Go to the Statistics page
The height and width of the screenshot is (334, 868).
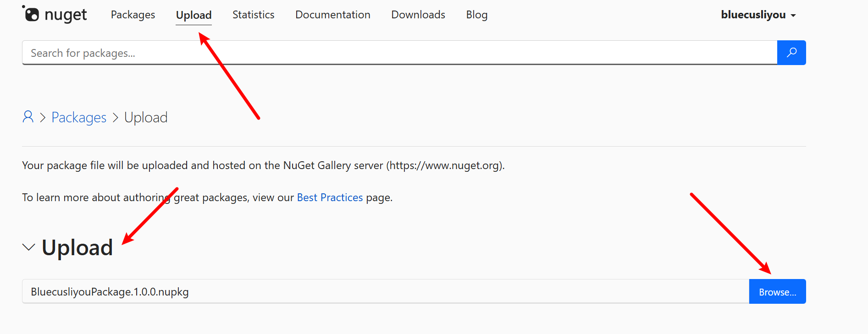254,15
